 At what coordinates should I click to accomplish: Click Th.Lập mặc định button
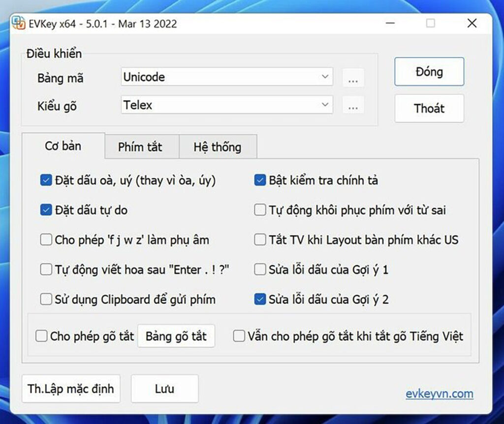click(x=71, y=389)
